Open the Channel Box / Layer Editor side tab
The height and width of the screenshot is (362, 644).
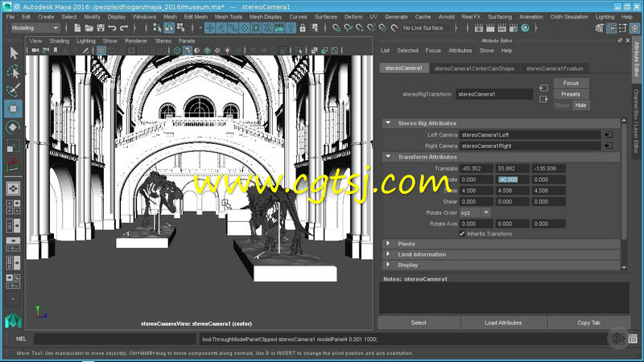(x=636, y=121)
